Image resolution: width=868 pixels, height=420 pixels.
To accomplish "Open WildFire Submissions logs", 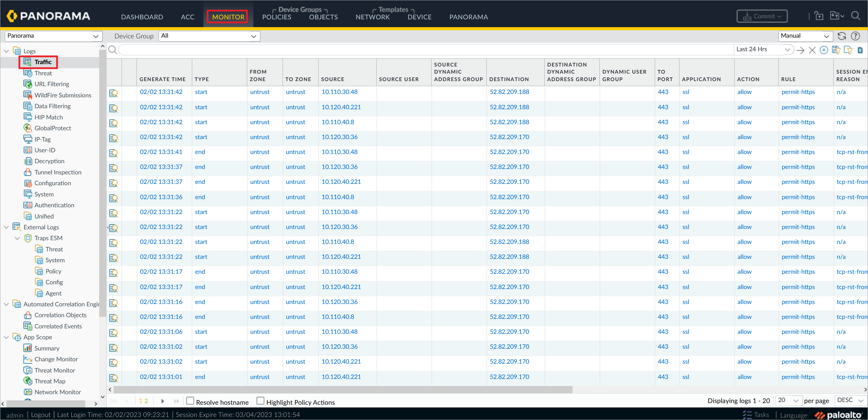I will 63,95.
